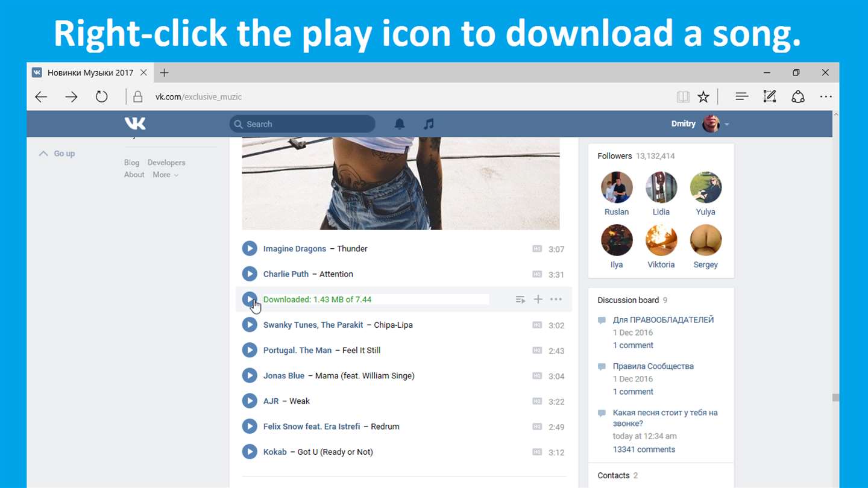Click Charlie Puth artist name
The image size is (868, 488).
[x=286, y=274]
